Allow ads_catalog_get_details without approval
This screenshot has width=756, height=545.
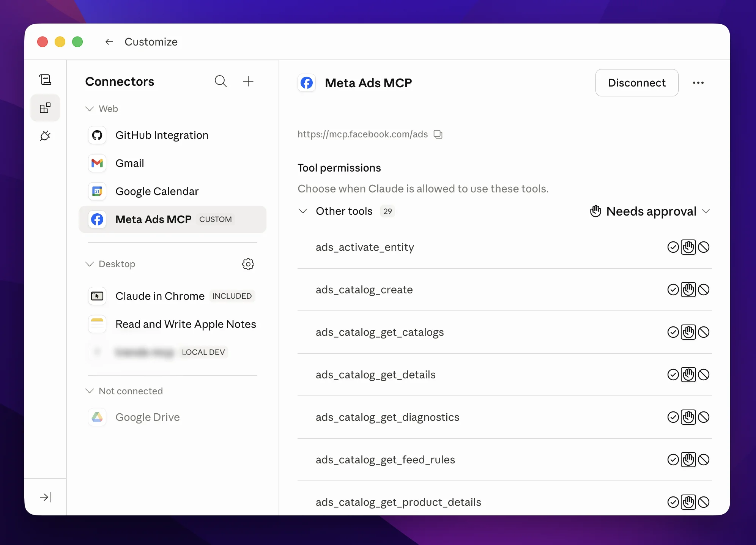click(x=673, y=375)
